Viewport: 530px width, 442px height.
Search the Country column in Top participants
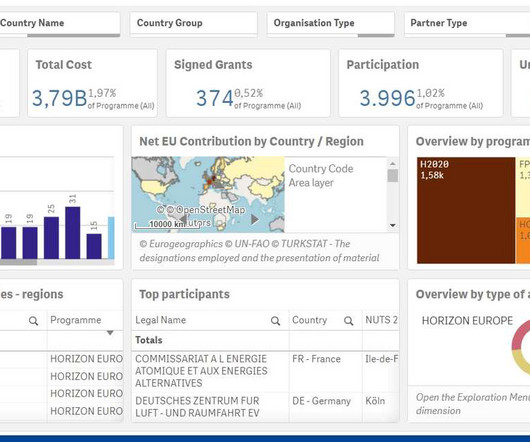point(348,321)
